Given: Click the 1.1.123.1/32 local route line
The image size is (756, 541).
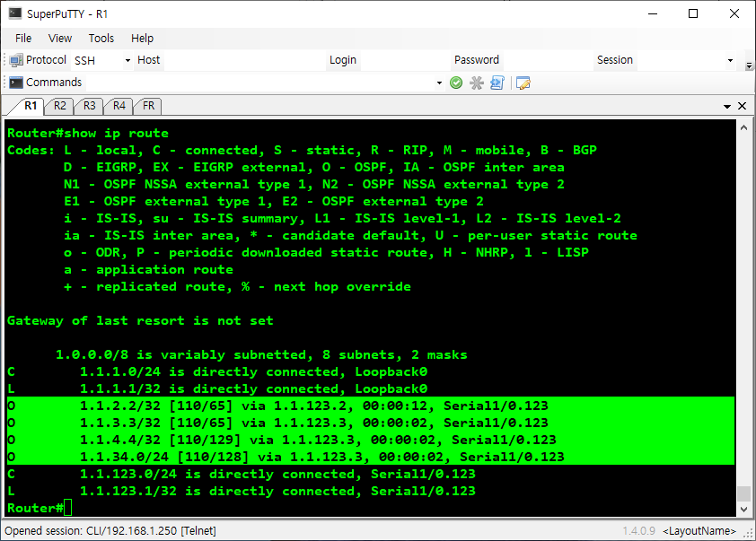Looking at the screenshot, I should (x=241, y=491).
